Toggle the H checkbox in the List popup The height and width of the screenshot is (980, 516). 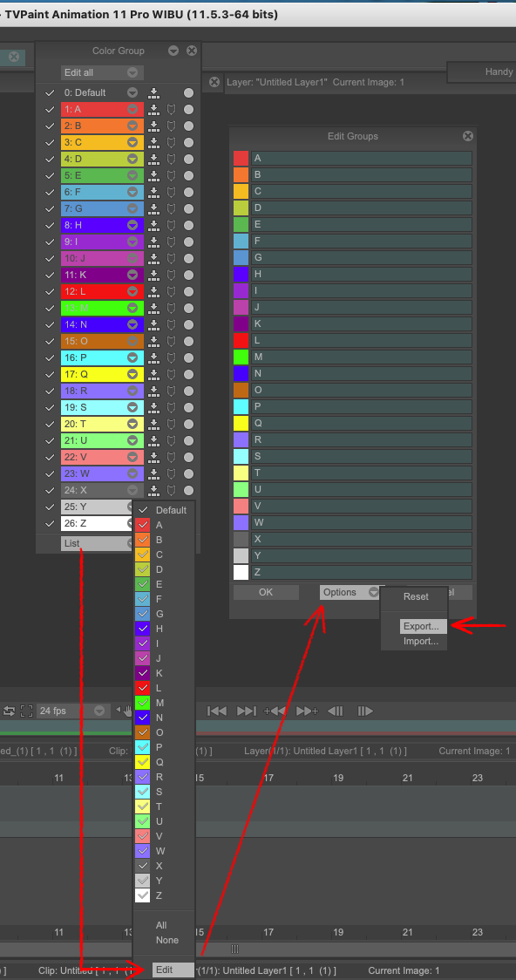pos(143,628)
